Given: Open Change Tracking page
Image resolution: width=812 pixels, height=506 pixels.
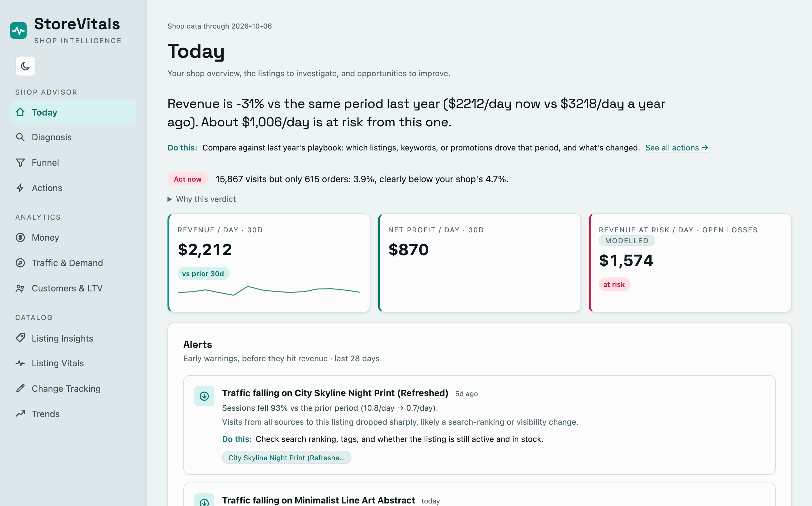Looking at the screenshot, I should [x=73, y=389].
